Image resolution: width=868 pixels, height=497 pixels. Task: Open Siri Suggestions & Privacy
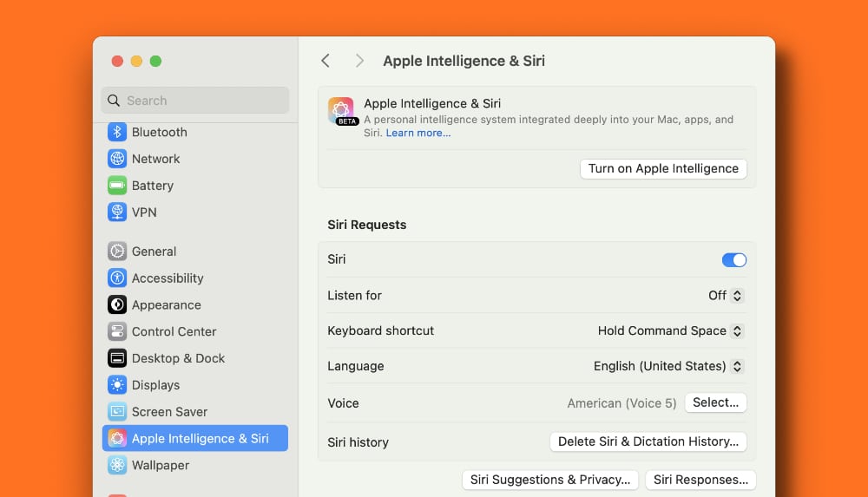coord(550,480)
